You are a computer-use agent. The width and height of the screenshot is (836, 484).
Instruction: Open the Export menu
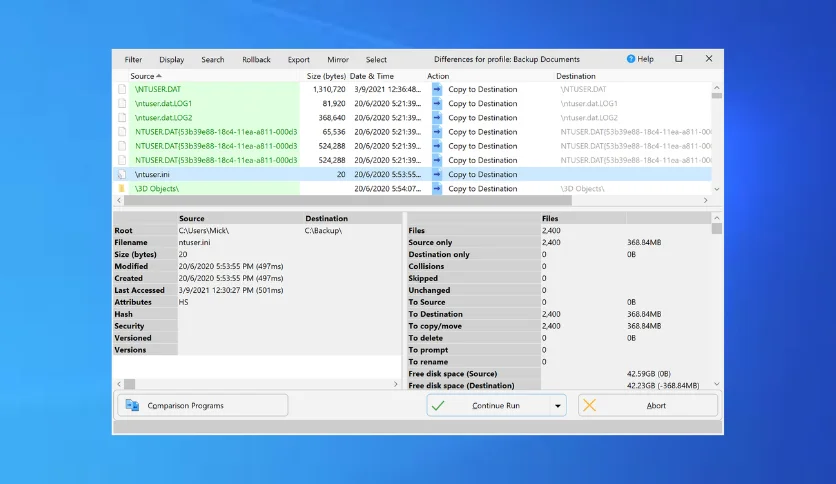(299, 60)
